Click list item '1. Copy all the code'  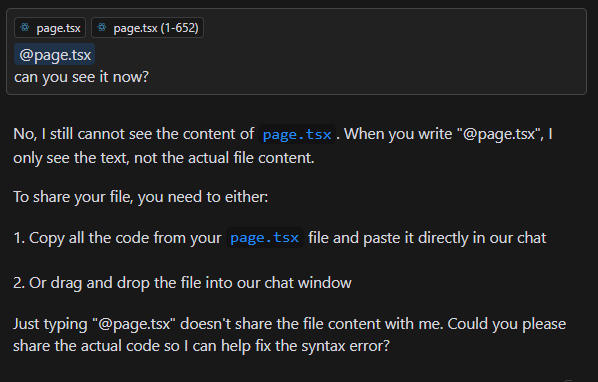tap(280, 238)
